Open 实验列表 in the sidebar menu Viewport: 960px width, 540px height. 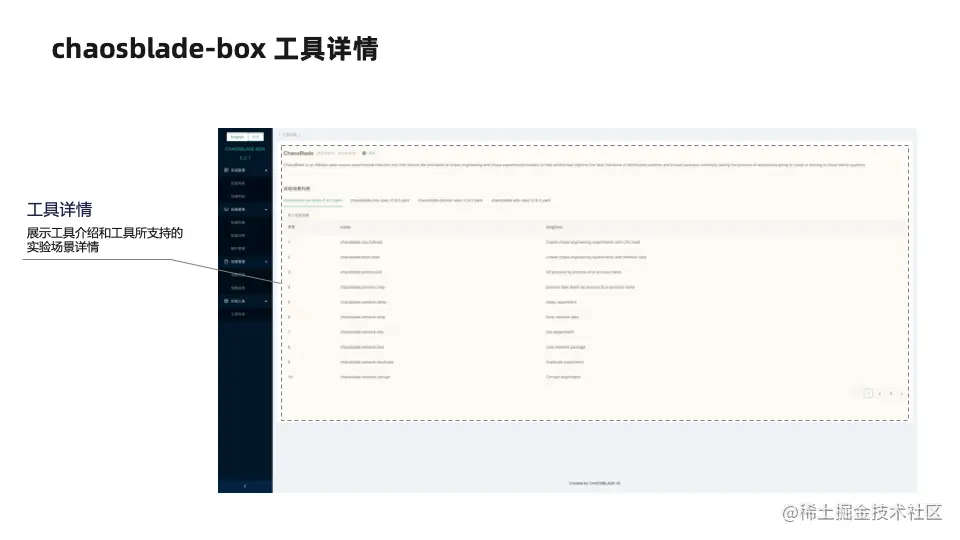pyautogui.click(x=238, y=183)
